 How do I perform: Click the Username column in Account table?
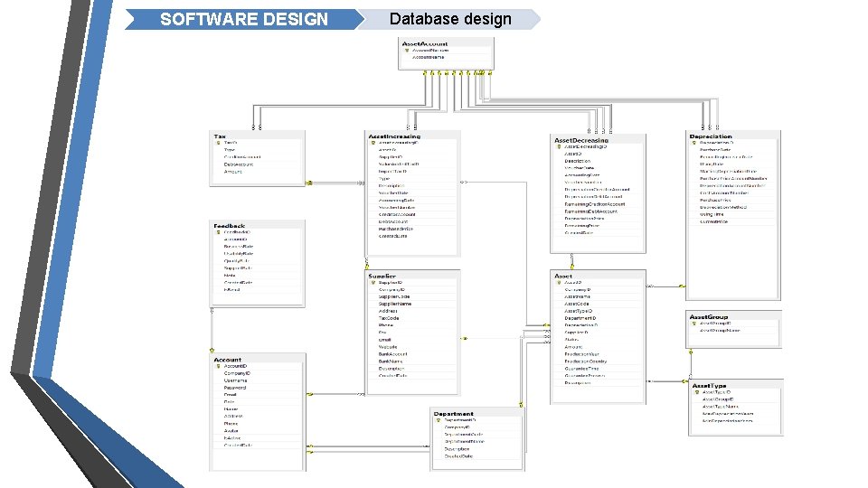[x=235, y=380]
